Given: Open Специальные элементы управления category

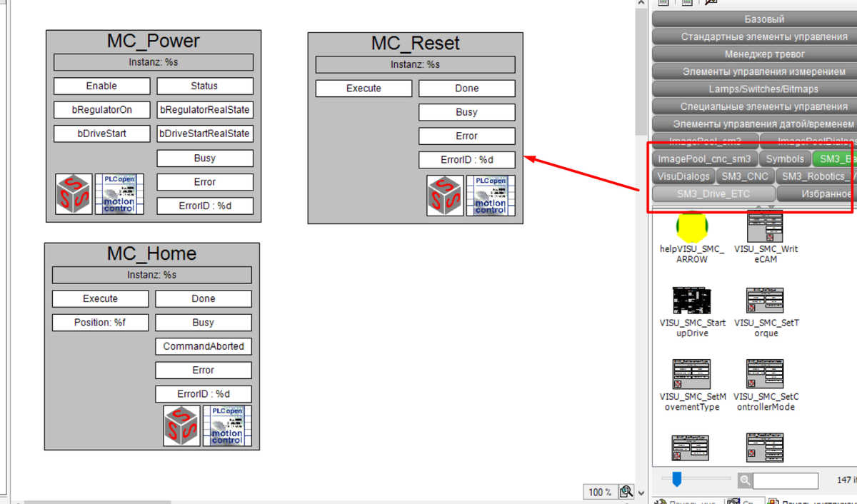Looking at the screenshot, I should click(x=754, y=106).
